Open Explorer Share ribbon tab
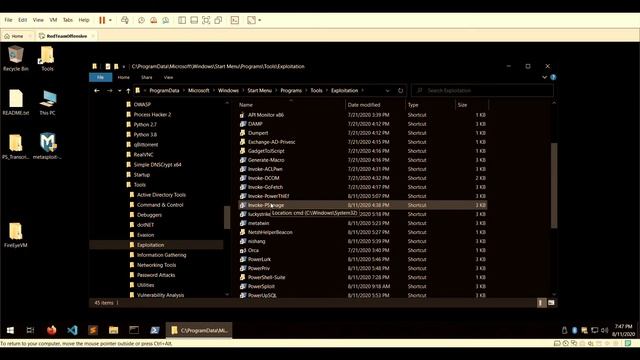Image resolution: width=640 pixels, height=360 pixels. tap(147, 77)
